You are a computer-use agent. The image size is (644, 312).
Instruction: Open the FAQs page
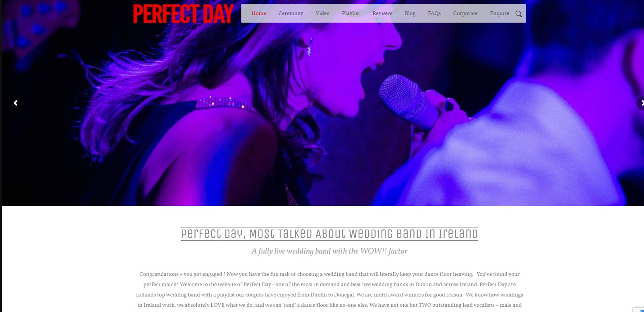(x=434, y=13)
